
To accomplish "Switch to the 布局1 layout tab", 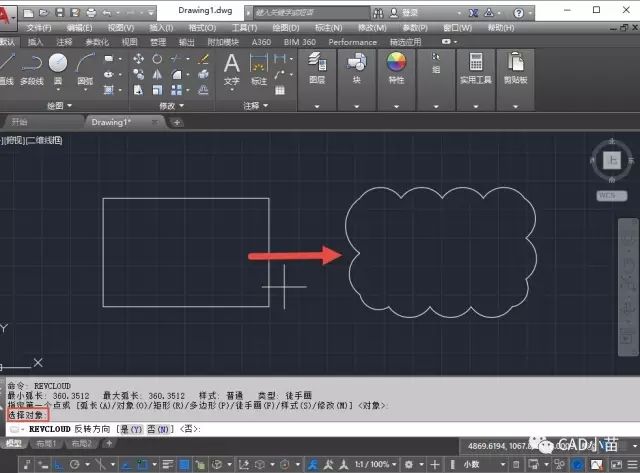I will click(x=45, y=443).
